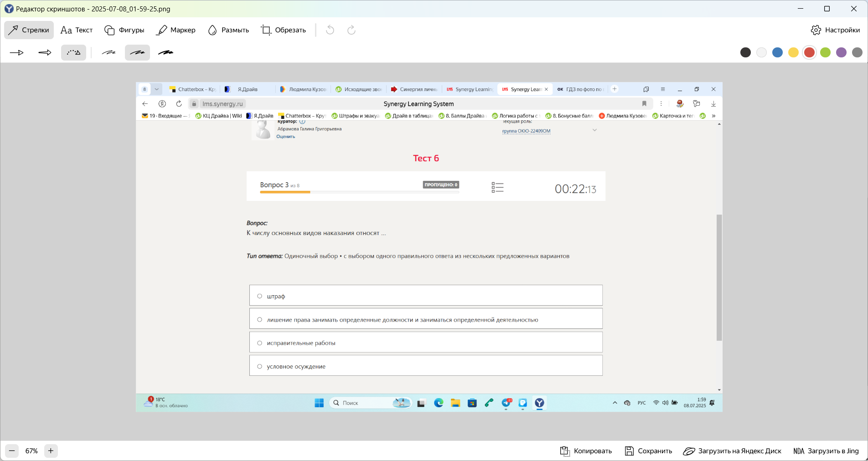This screenshot has height=461, width=868.
Task: Choose the black color swatch
Action: coord(745,52)
